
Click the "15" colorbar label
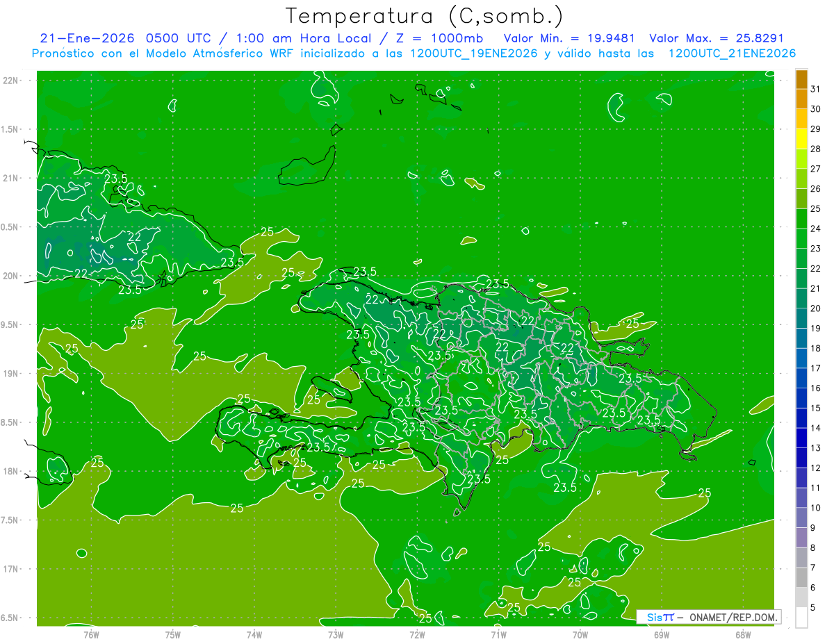click(x=816, y=408)
